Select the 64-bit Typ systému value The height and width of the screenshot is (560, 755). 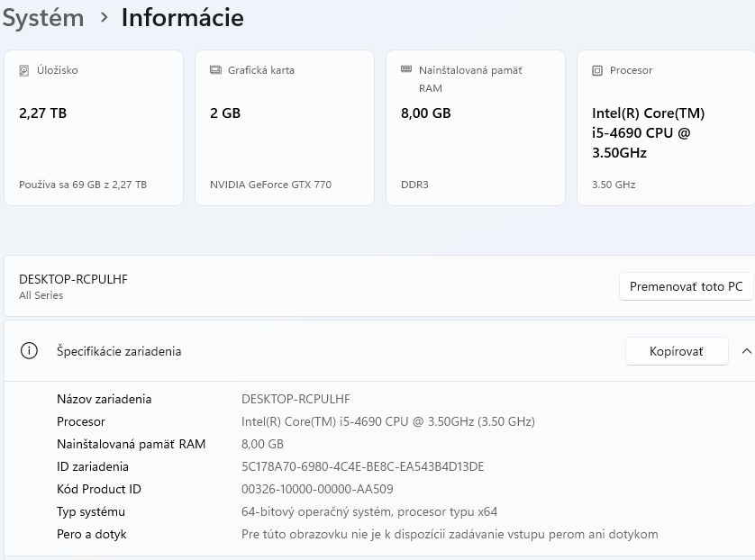369,511
